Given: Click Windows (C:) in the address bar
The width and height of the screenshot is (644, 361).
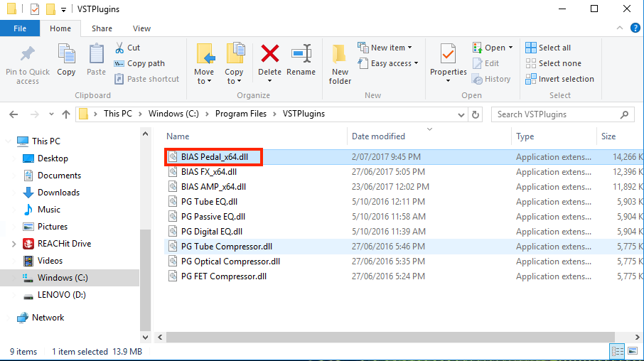Looking at the screenshot, I should click(x=173, y=114).
